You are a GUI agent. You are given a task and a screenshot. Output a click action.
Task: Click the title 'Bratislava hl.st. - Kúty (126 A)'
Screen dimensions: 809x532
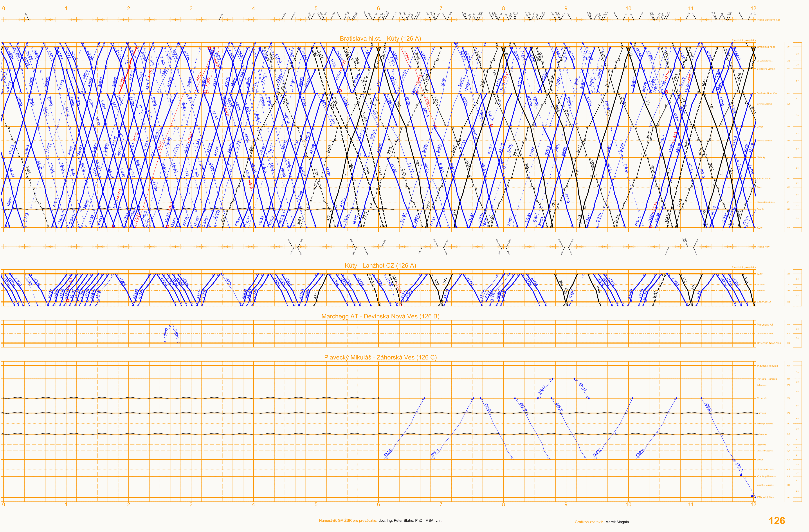click(x=380, y=38)
